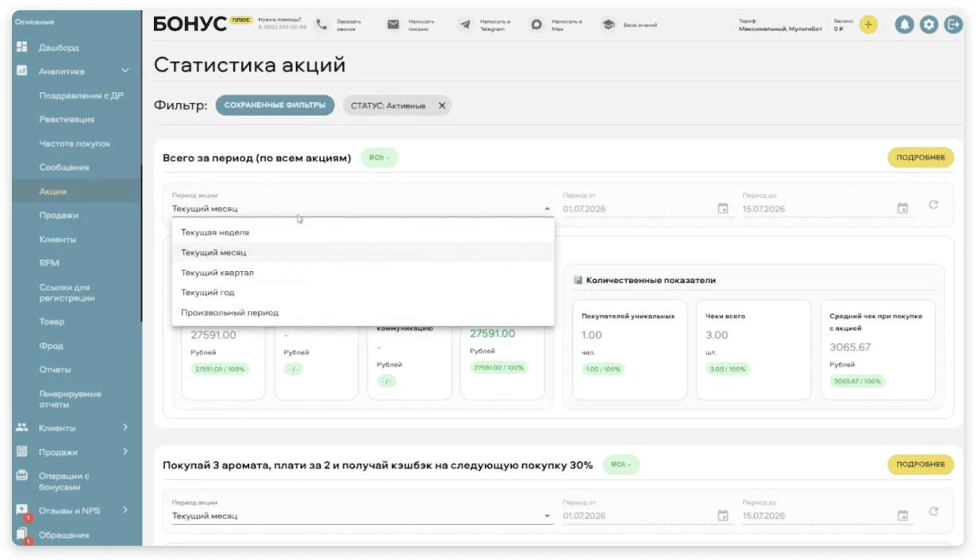Click the Чеки всего value 3.00
Image resolution: width=977 pixels, height=560 pixels.
point(717,335)
